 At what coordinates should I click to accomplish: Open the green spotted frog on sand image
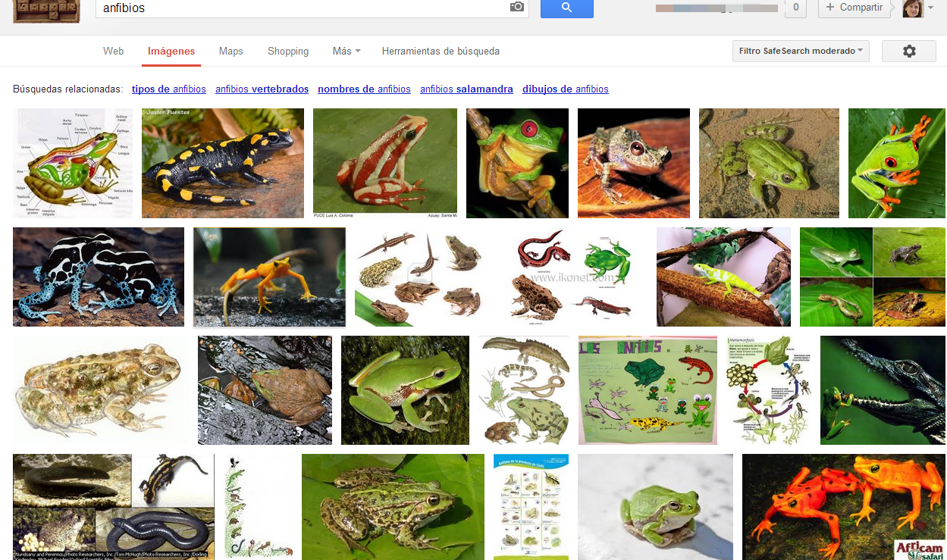[769, 163]
